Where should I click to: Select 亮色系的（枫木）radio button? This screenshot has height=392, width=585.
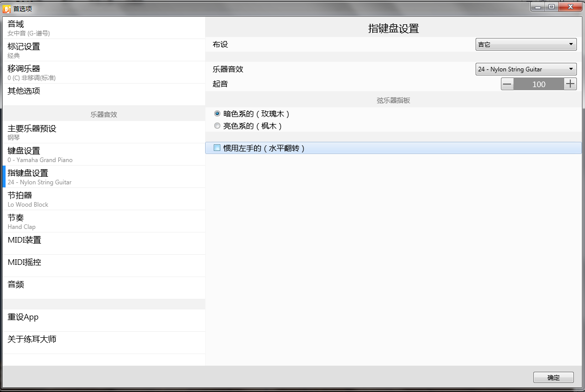[217, 126]
